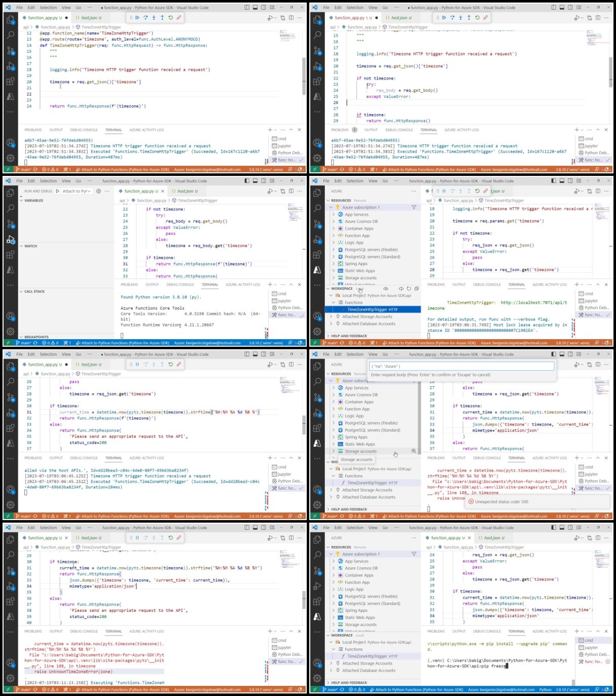
Task: Click magnifier icon on Storage accounts row in the request body window
Action: click(414, 451)
